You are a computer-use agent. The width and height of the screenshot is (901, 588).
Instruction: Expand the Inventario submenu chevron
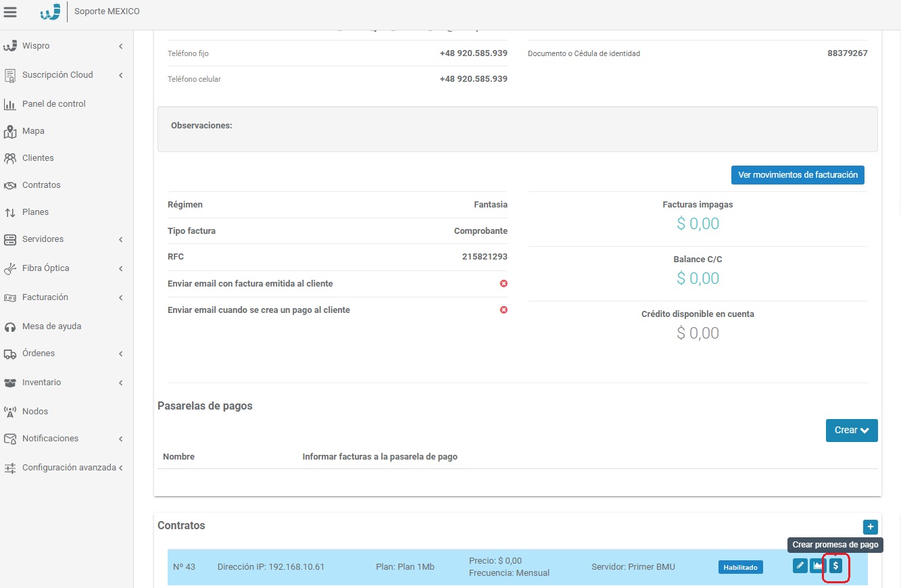pos(121,383)
